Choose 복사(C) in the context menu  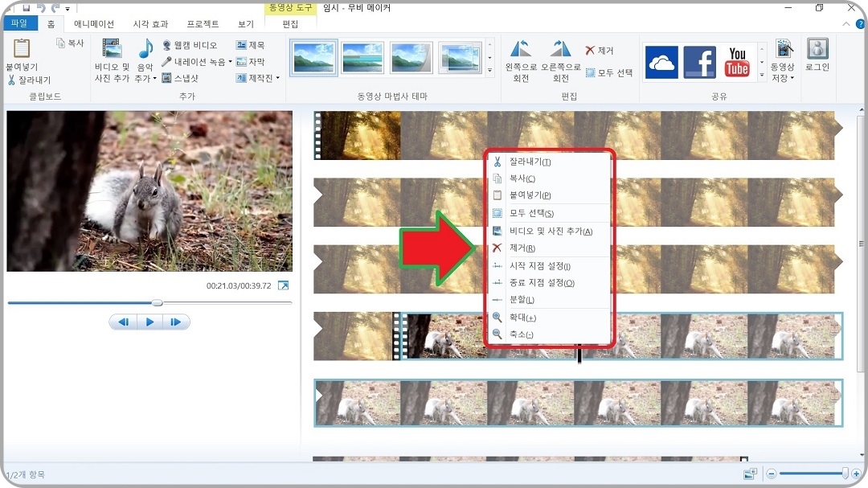click(549, 178)
